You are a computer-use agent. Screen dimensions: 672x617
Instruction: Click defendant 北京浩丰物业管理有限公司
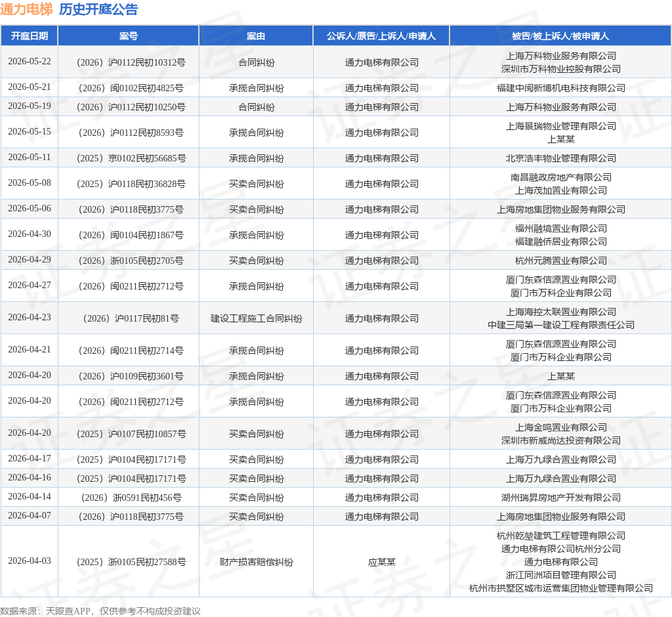(560, 159)
